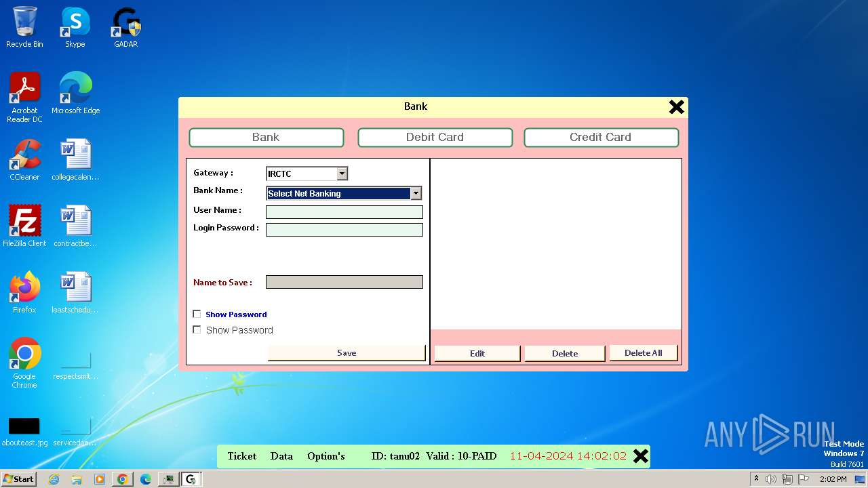This screenshot has height=488, width=868.
Task: Launch Google Chrome desktop shortcut
Action: (24, 363)
